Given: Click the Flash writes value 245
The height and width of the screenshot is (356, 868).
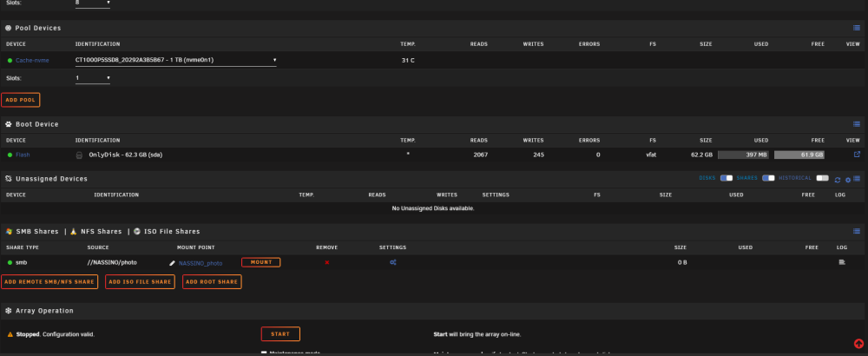Looking at the screenshot, I should [x=539, y=155].
